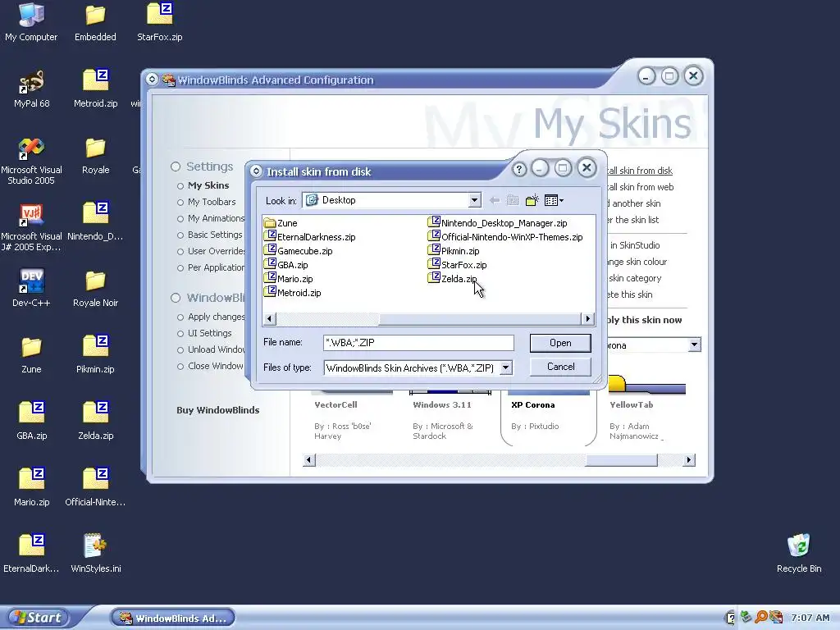The height and width of the screenshot is (630, 840).
Task: Click file list horizontal scrollbar right arrow
Action: point(587,319)
